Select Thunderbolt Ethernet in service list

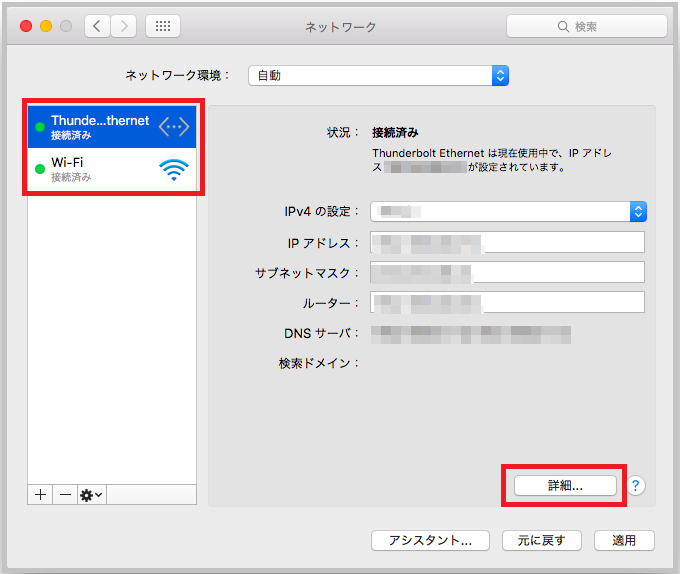coord(100,126)
